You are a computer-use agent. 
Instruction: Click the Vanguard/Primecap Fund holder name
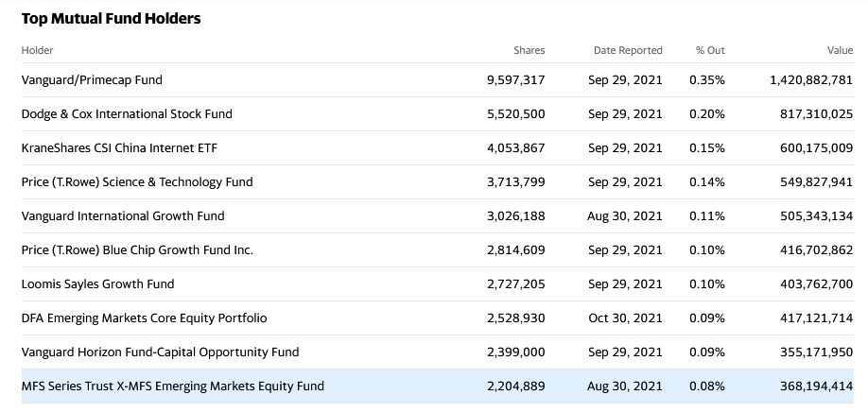pos(92,80)
